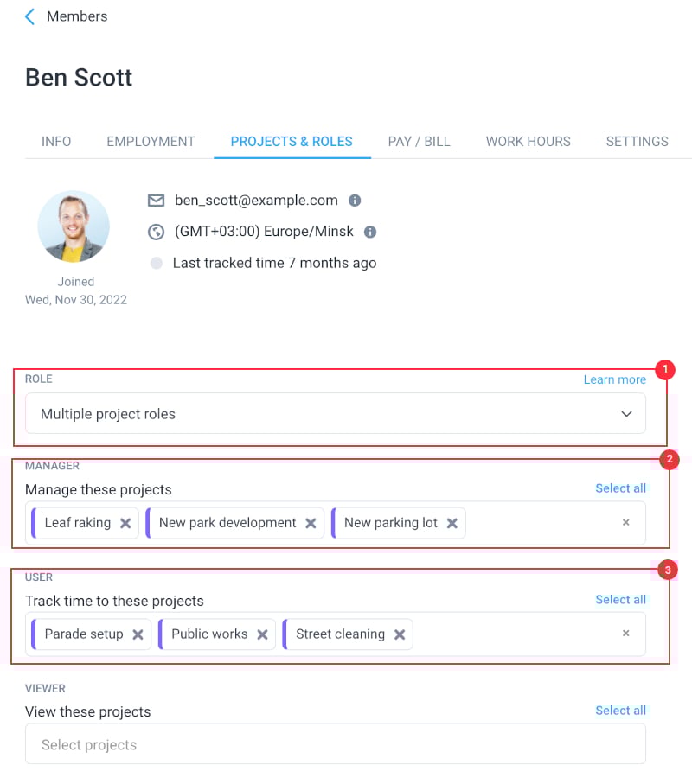
Task: Clear all projects in the User field
Action: point(626,634)
